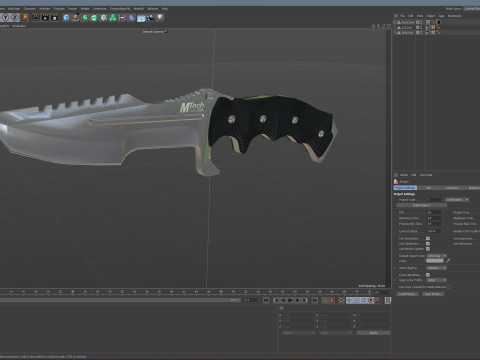
Task: Switch to the Project Settings tab
Action: point(405,188)
